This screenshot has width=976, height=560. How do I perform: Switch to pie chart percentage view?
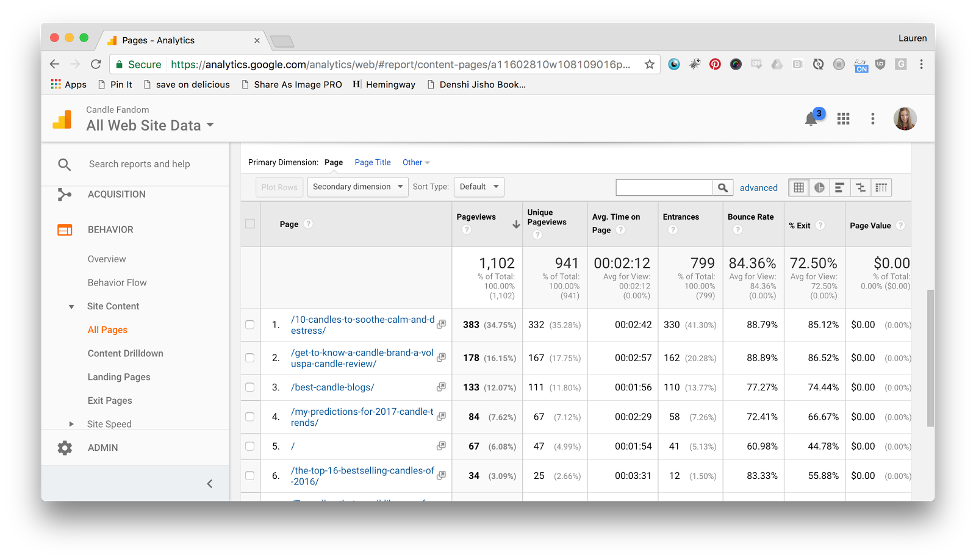point(819,187)
